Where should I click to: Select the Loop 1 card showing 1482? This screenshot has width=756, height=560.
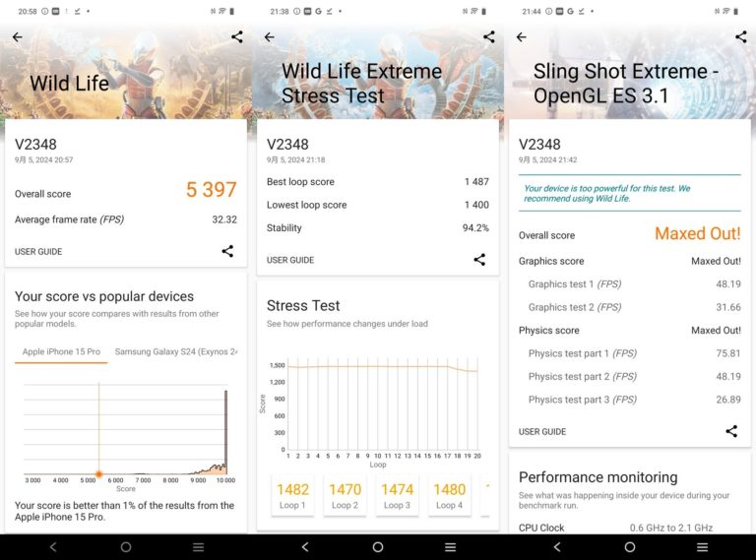coord(292,495)
